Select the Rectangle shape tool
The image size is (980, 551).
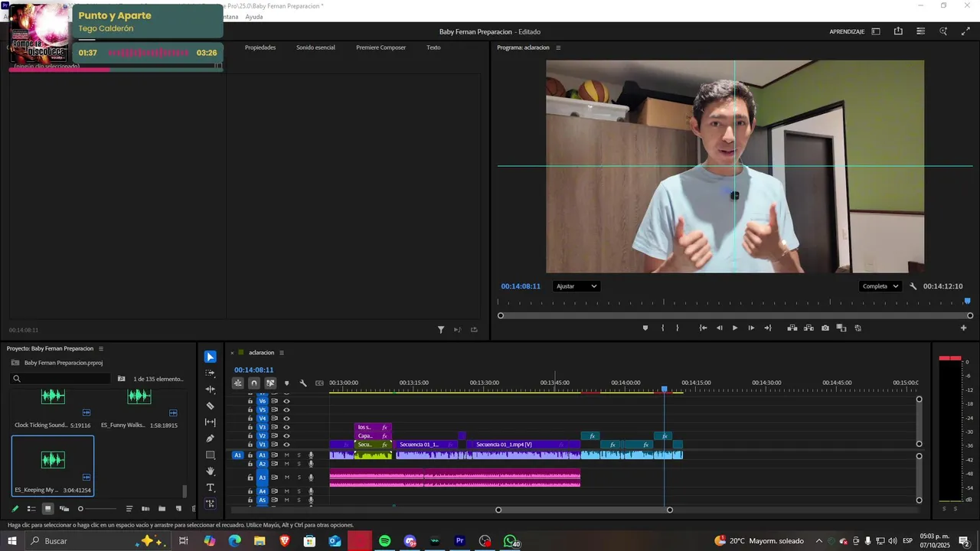pyautogui.click(x=211, y=455)
